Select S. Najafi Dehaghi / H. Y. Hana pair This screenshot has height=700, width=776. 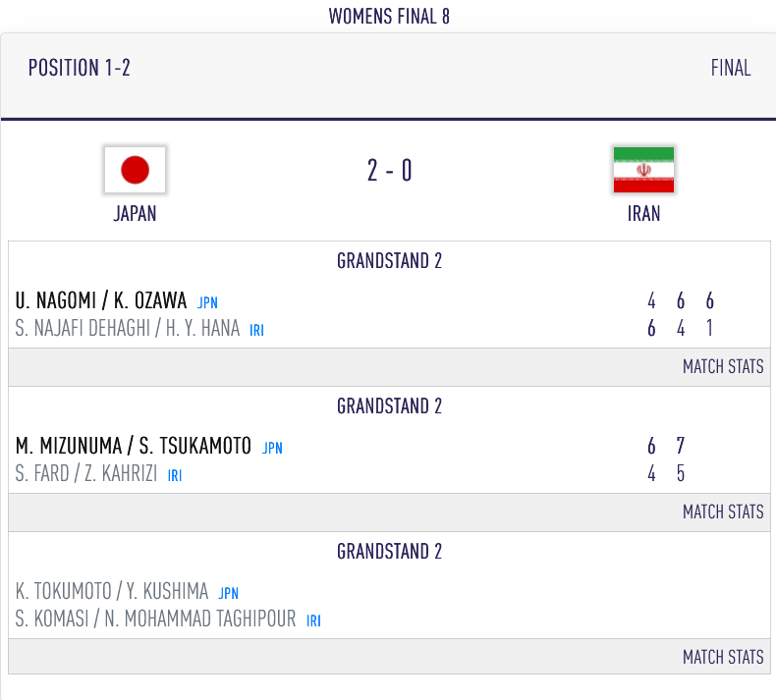[x=128, y=329]
